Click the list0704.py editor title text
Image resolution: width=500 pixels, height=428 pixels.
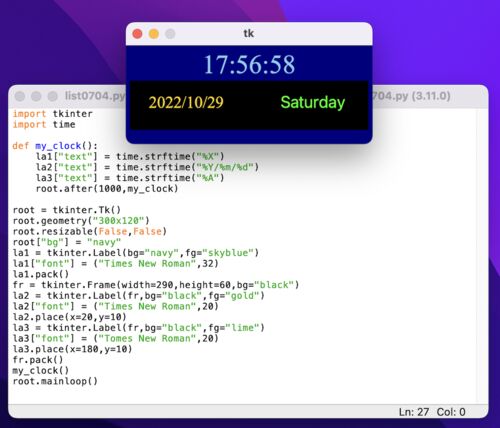(x=95, y=96)
